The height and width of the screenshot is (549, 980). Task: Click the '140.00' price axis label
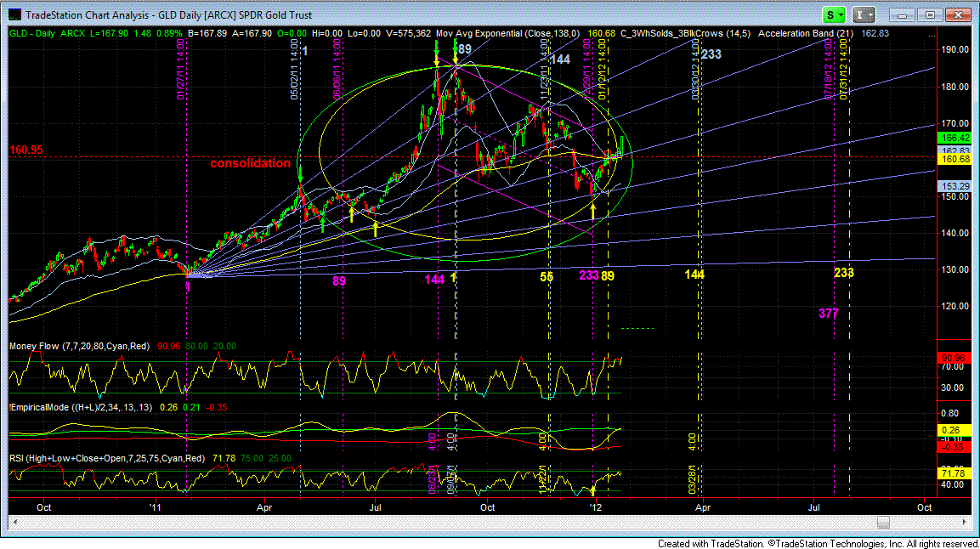[x=956, y=233]
